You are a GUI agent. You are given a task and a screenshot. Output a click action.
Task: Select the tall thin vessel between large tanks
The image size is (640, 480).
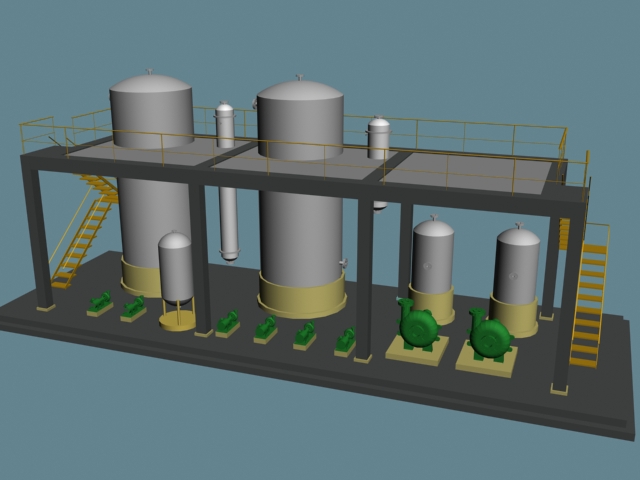click(227, 182)
